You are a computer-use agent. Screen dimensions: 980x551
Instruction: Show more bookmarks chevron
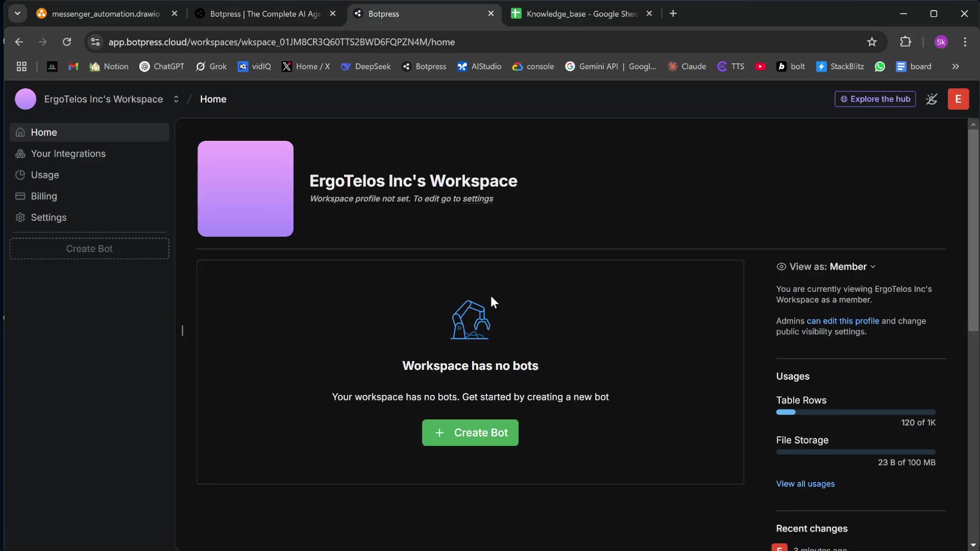pyautogui.click(x=955, y=66)
